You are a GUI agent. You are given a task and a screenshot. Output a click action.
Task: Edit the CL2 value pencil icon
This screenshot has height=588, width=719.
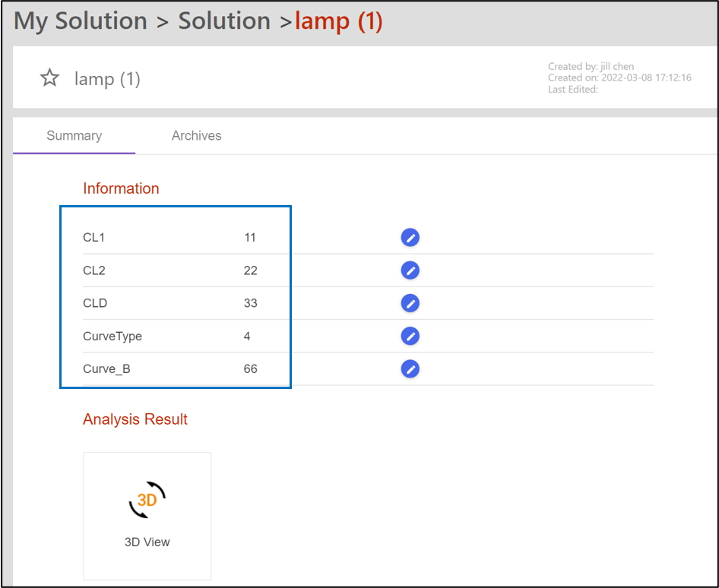(x=410, y=270)
